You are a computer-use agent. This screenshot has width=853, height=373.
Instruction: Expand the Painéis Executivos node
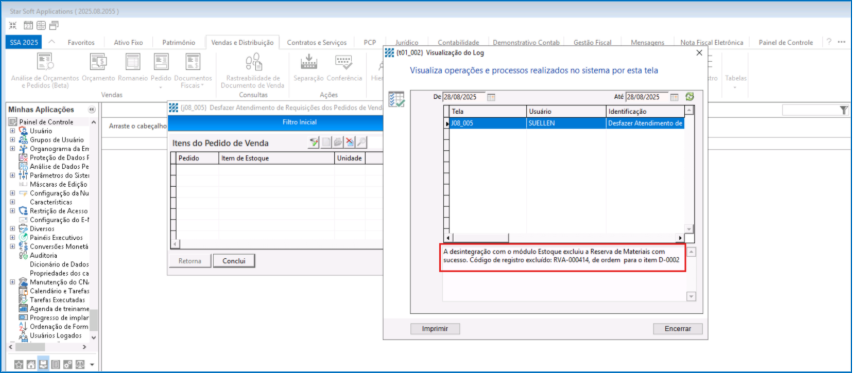coord(12,238)
